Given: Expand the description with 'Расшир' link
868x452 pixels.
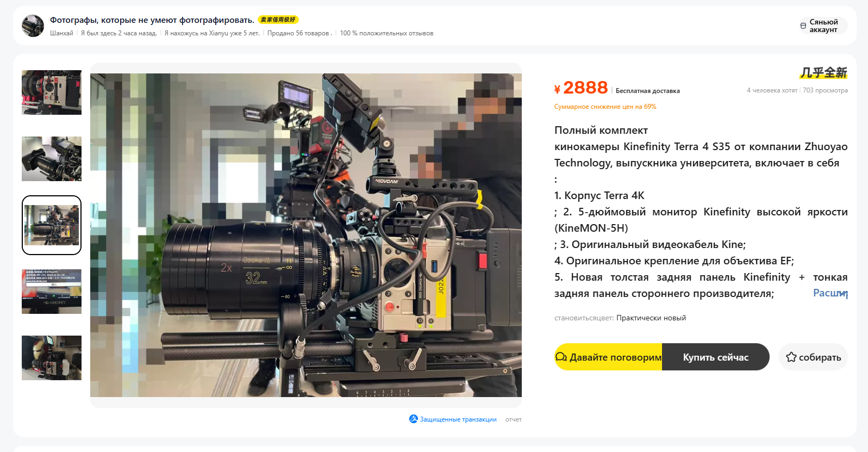Looking at the screenshot, I should click(x=830, y=293).
